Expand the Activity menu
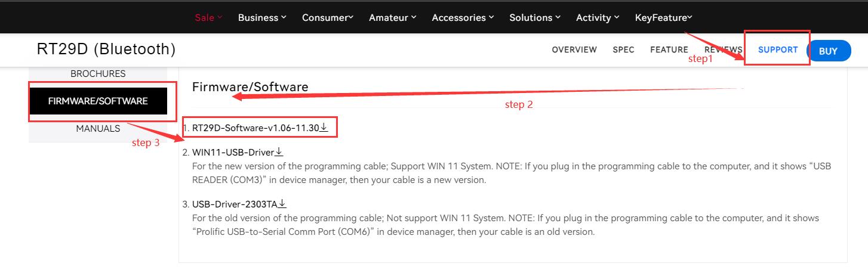 click(x=598, y=17)
